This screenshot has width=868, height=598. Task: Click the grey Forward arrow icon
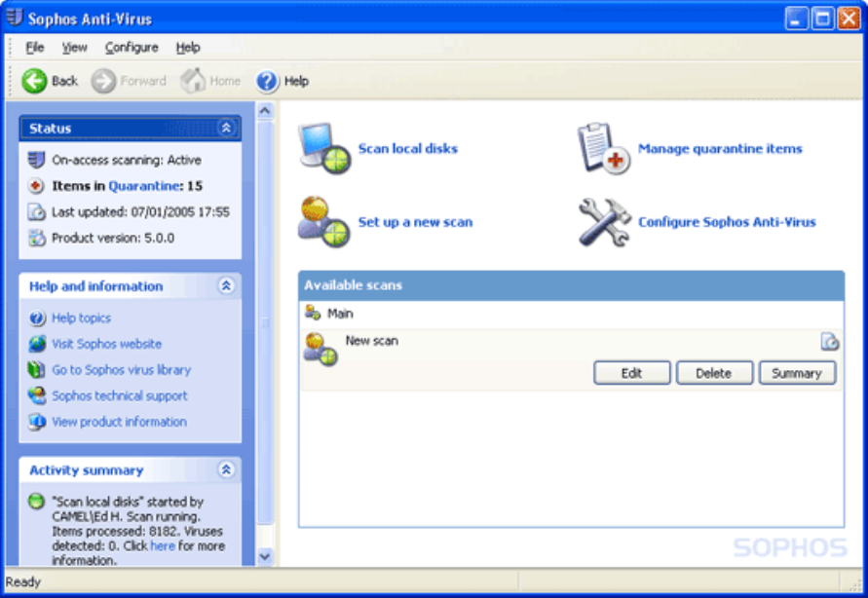point(103,81)
